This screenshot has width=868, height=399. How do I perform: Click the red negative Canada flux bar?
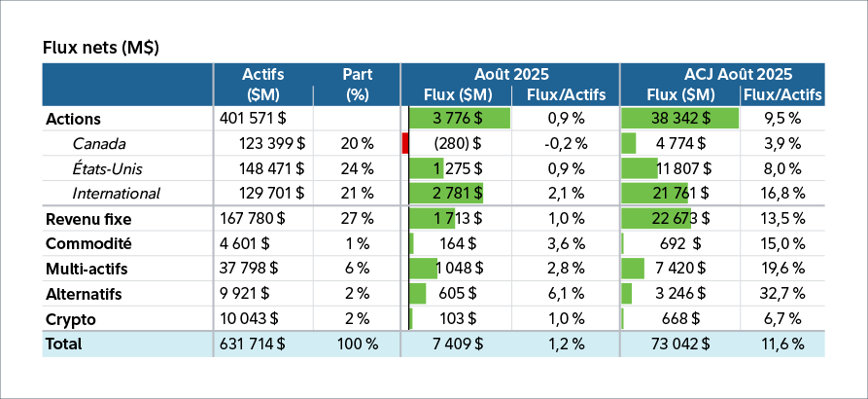click(404, 144)
